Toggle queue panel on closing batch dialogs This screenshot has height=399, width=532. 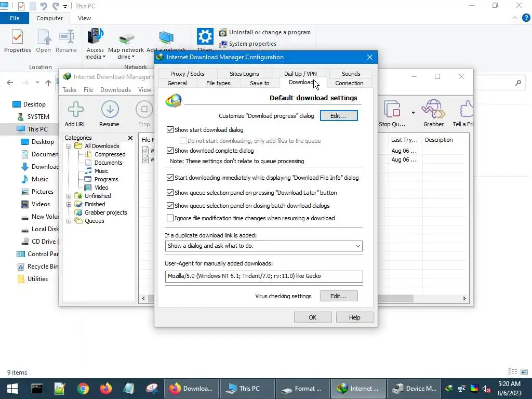click(x=170, y=206)
